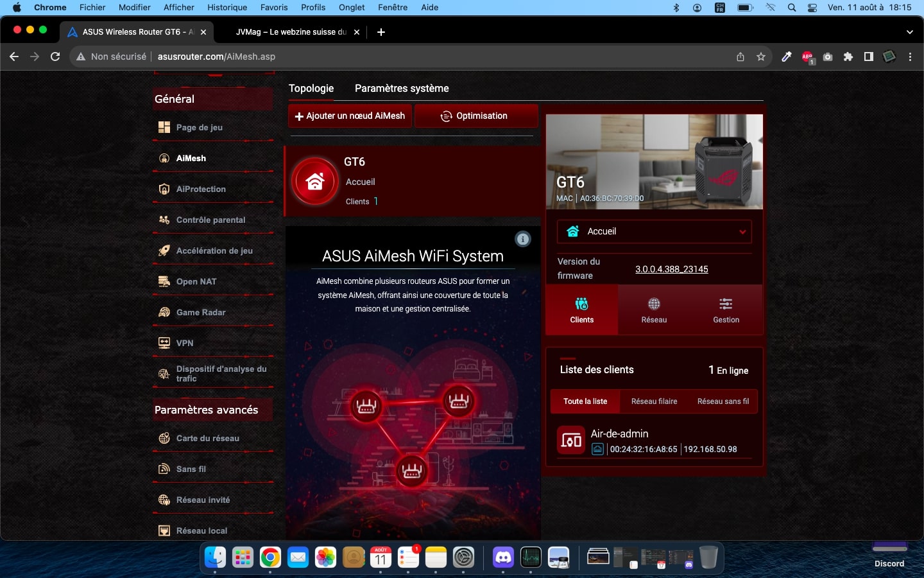The width and height of the screenshot is (924, 578).
Task: Click the GT6 clients count 1
Action: click(376, 201)
